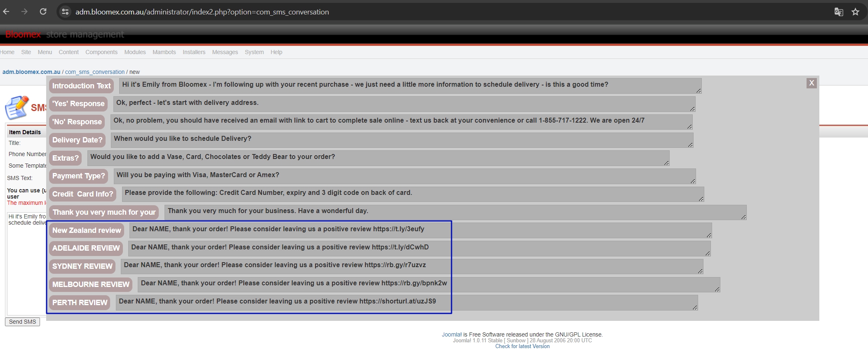This screenshot has width=868, height=358.
Task: Click into the 'Ok, perfect' response text field
Action: pyautogui.click(x=404, y=104)
